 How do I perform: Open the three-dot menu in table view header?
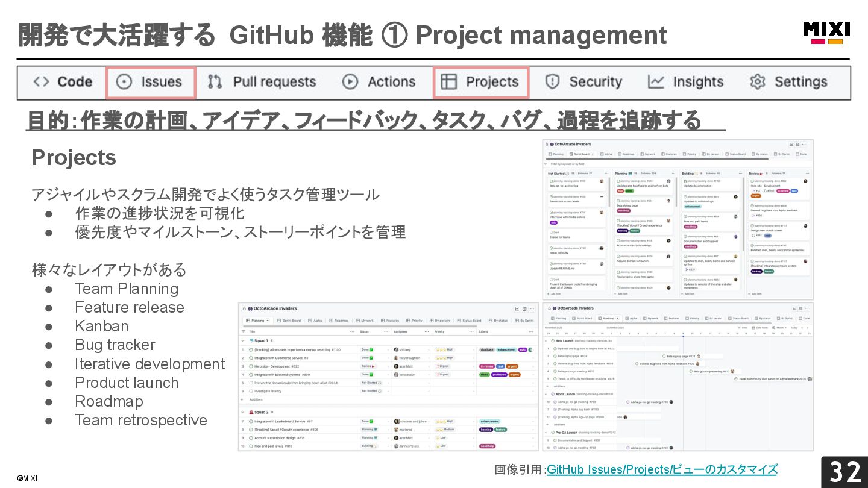click(x=532, y=309)
